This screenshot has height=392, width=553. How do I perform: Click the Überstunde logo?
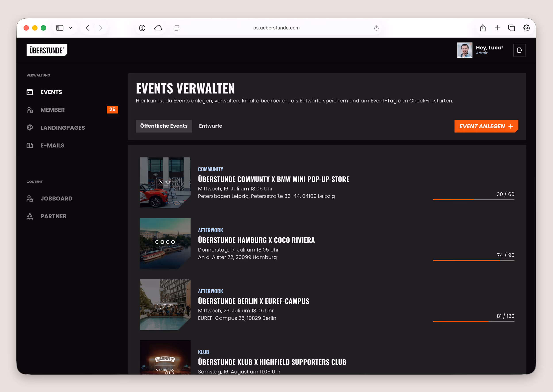(47, 50)
